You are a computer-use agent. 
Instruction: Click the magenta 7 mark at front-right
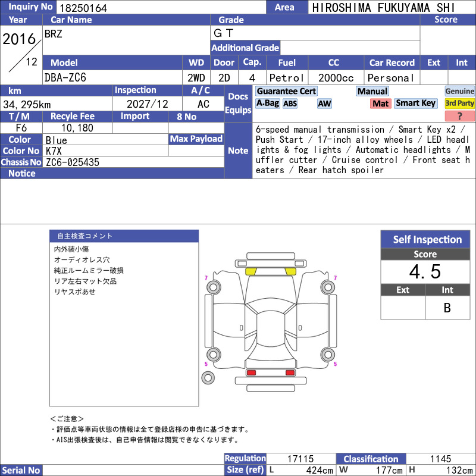(335, 278)
